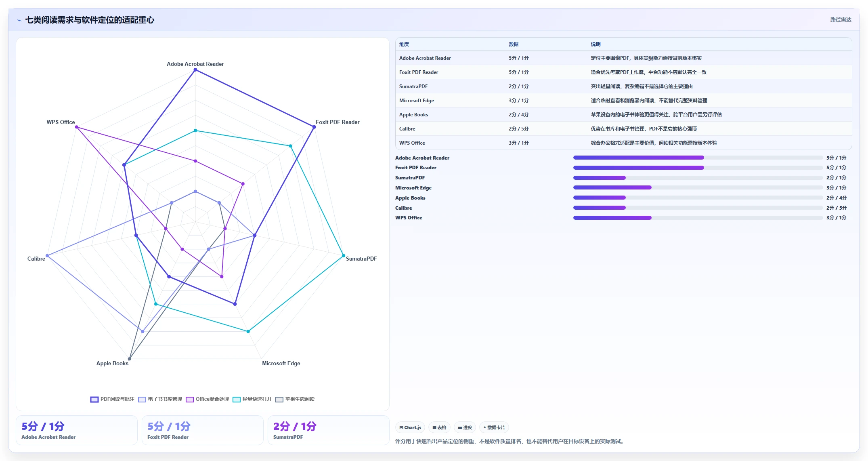Click the Chart.js chip icon
This screenshot has width=868, height=461.
click(x=401, y=427)
